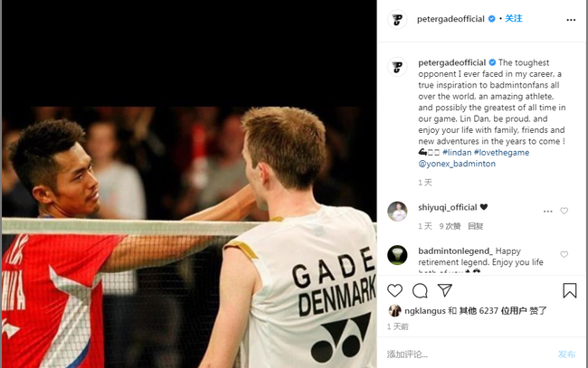Open post options three-dot menu
Screen dimensions: 588x368
coord(571,20)
